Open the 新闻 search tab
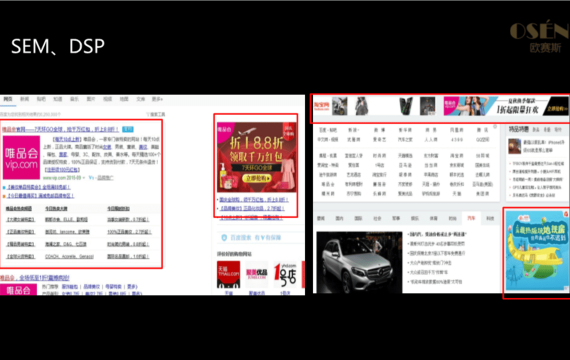Viewport: 570px width, 360px height. 24,99
